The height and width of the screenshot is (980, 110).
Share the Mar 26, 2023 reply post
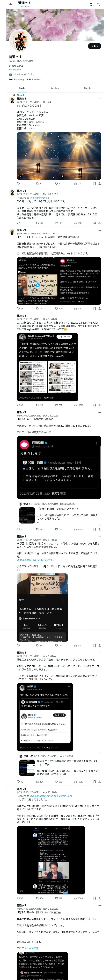pos(99,223)
